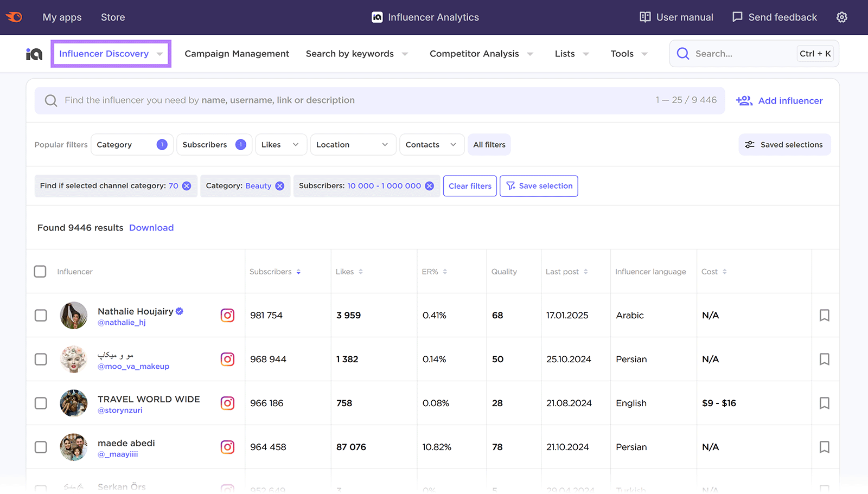Open the app settings gear
Screen dimensions: 868x494
841,17
